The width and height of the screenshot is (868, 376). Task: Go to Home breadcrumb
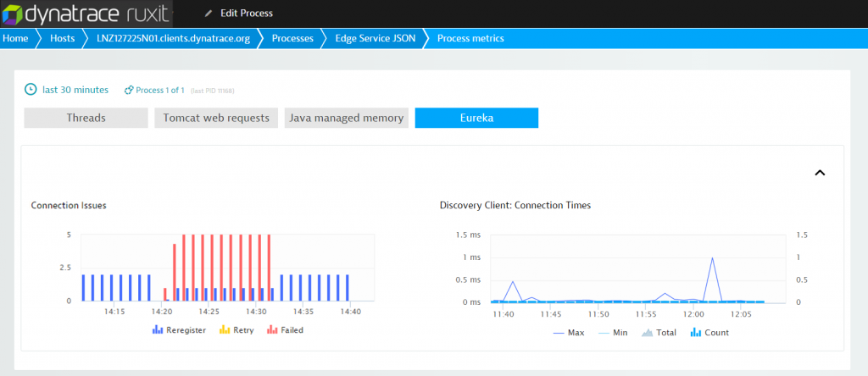[x=15, y=39]
